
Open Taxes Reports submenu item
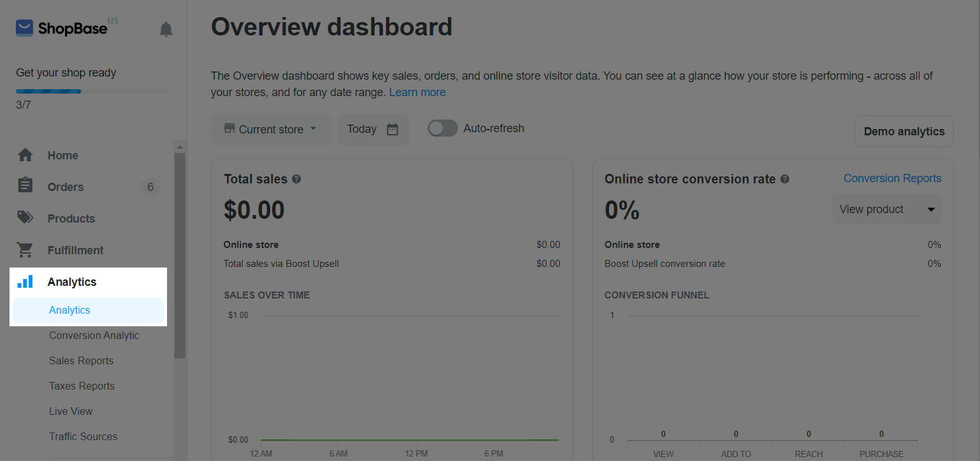pyautogui.click(x=82, y=386)
